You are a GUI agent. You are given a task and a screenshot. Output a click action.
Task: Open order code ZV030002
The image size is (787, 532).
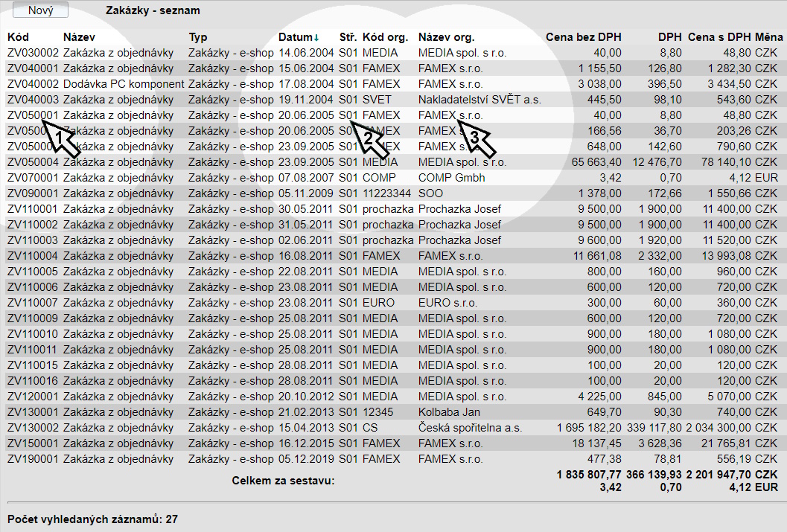tap(32, 53)
